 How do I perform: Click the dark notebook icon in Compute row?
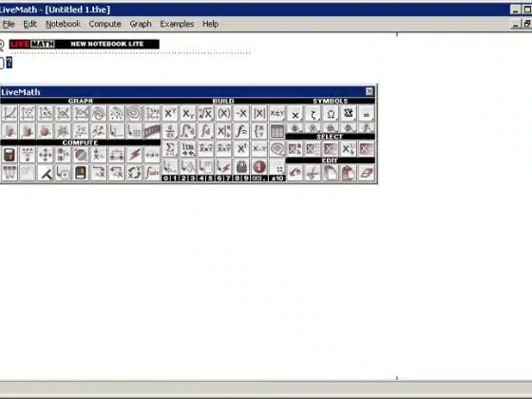click(81, 173)
